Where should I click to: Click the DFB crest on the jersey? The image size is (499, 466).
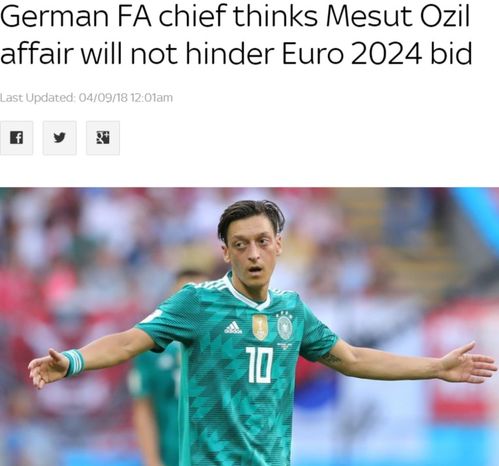(285, 326)
